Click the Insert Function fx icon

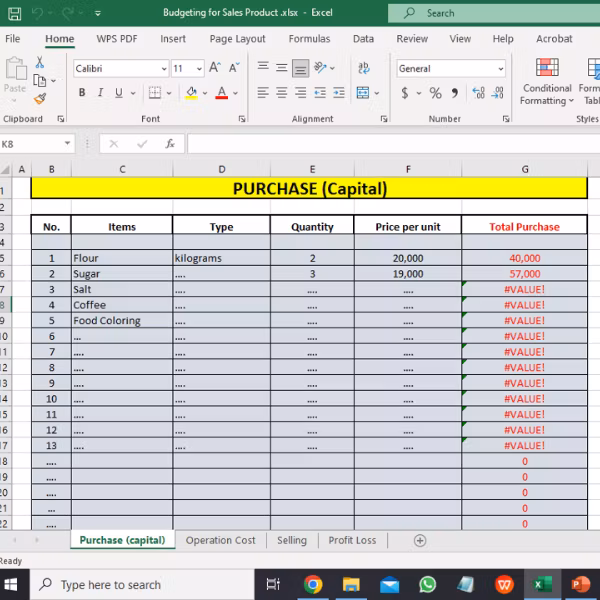tap(170, 144)
